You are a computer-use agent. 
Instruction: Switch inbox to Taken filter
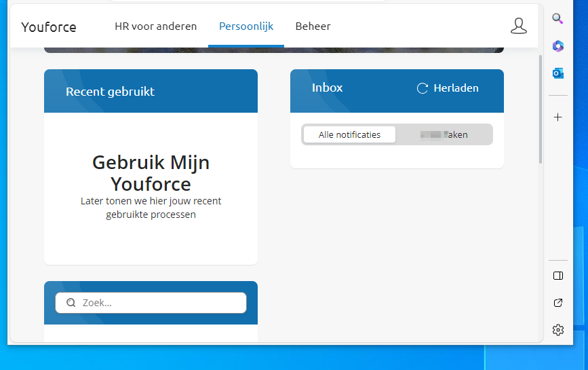coord(444,134)
